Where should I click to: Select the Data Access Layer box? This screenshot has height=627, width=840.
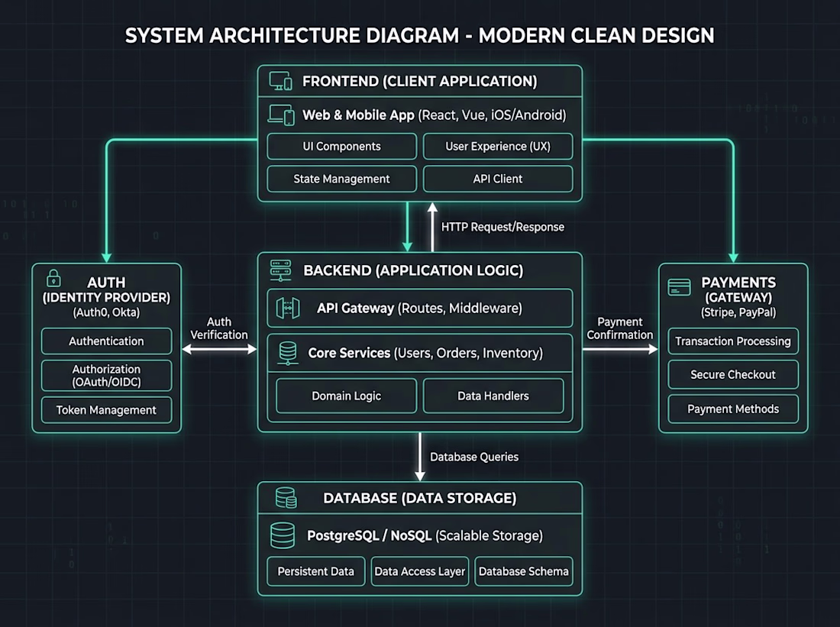pyautogui.click(x=420, y=571)
